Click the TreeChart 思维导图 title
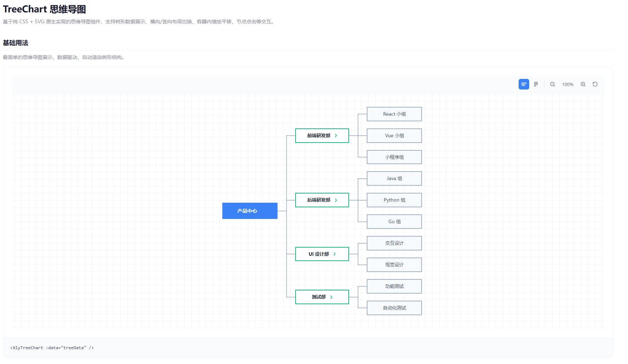628x364 pixels. click(x=44, y=9)
